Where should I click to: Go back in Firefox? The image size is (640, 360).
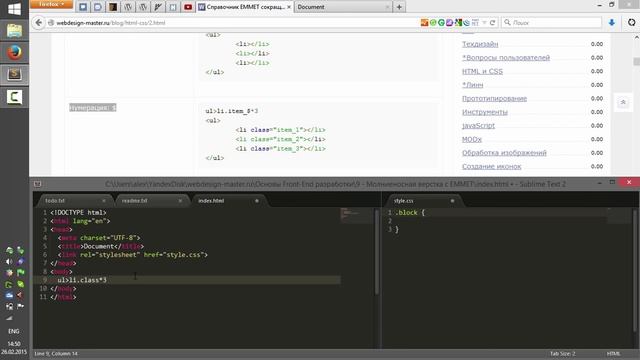[39, 22]
